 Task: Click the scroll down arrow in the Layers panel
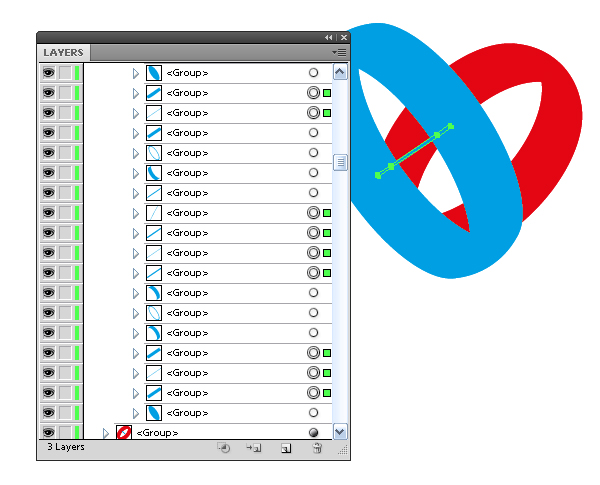pyautogui.click(x=340, y=432)
